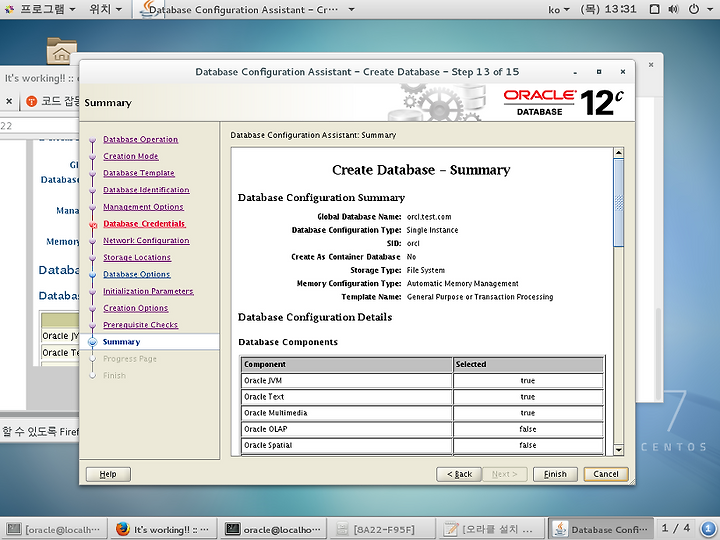This screenshot has width=720, height=540.
Task: Click the Help button
Action: click(108, 474)
